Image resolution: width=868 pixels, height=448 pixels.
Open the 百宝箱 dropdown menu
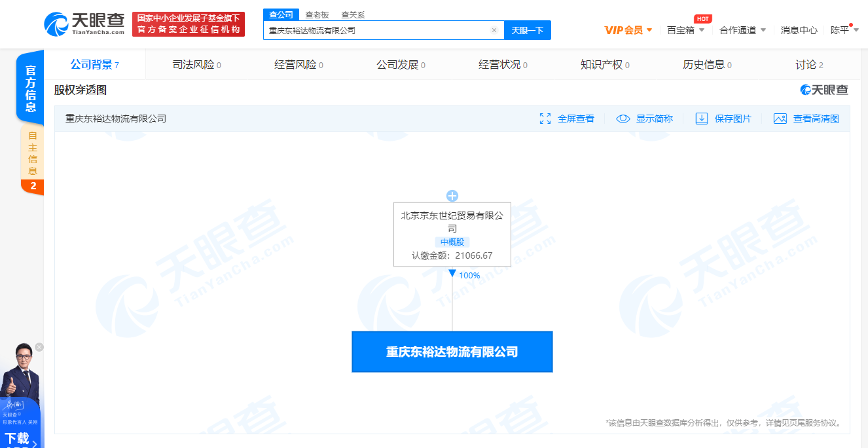point(685,30)
